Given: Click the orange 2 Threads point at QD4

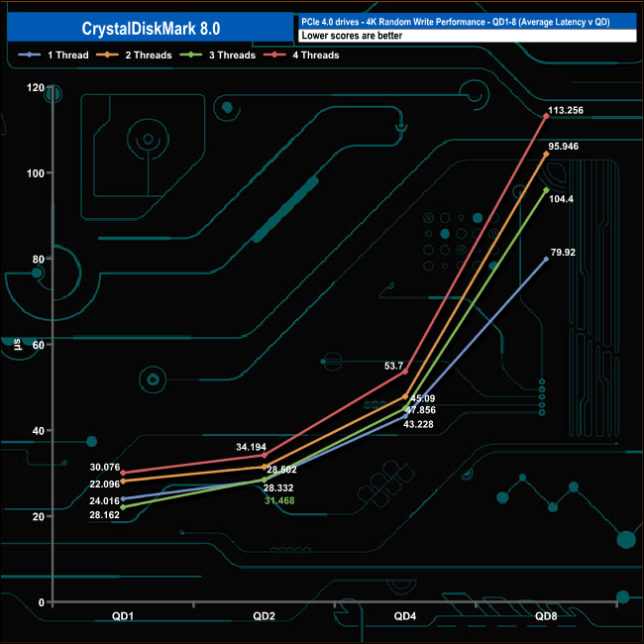Looking at the screenshot, I should (405, 396).
